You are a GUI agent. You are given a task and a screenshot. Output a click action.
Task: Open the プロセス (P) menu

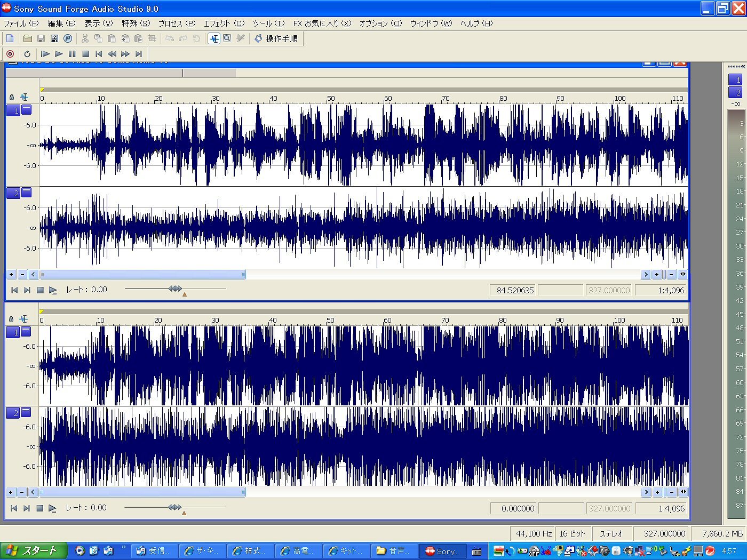click(x=177, y=23)
